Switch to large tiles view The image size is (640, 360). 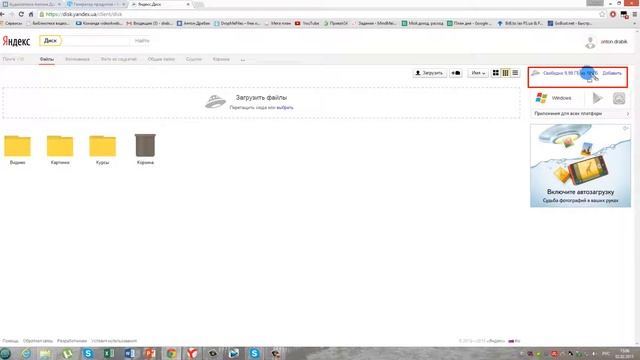(496, 73)
